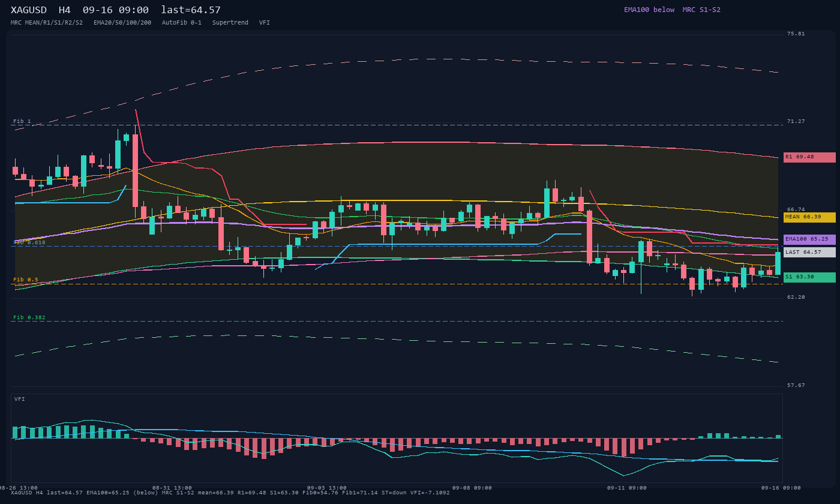The width and height of the screenshot is (840, 504).
Task: Click the 09-16 09:00 time axis label
Action: pos(781,488)
